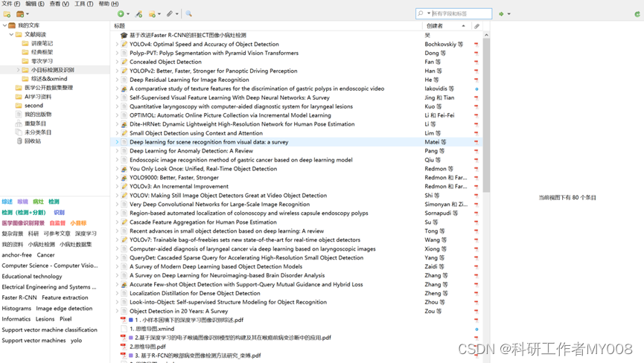Select the YOLOv7 Trainable bag-of-freebies row

[296, 240]
